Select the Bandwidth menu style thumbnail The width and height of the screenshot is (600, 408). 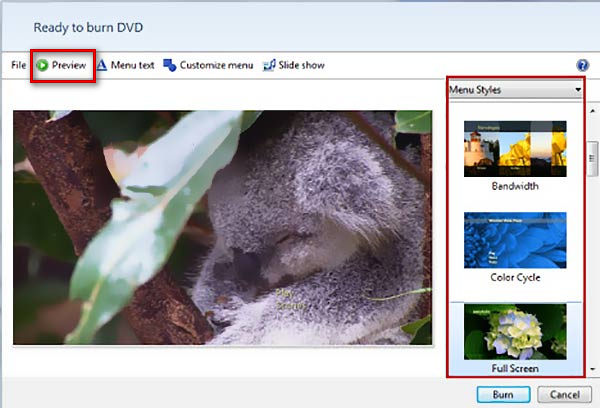[515, 149]
